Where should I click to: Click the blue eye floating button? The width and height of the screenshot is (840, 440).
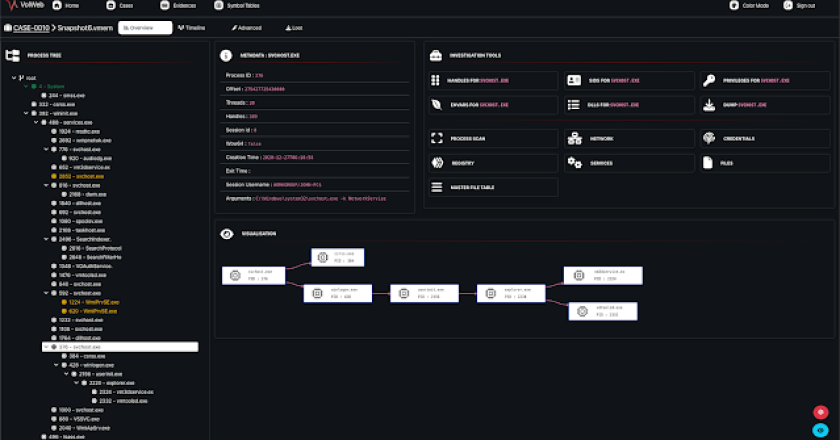(820, 429)
